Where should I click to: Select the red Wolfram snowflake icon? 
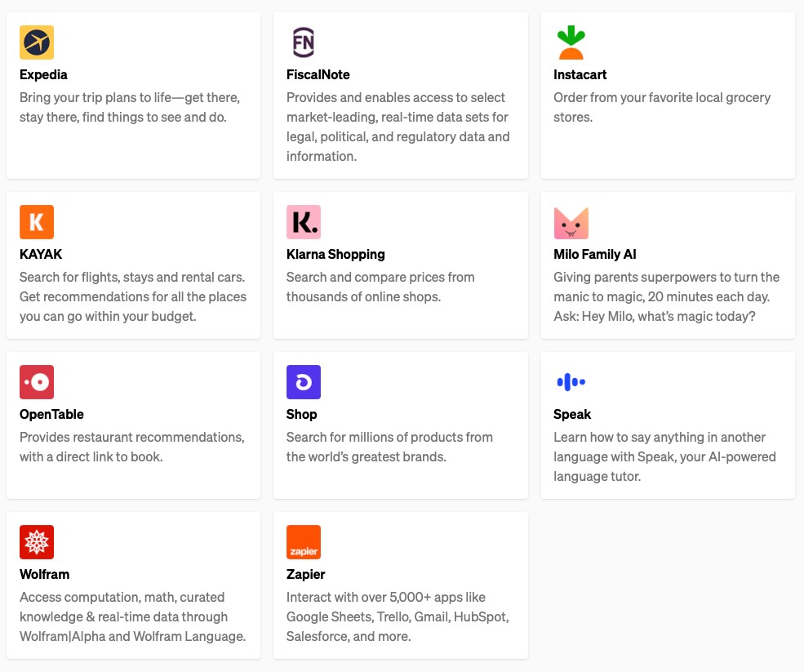37,542
